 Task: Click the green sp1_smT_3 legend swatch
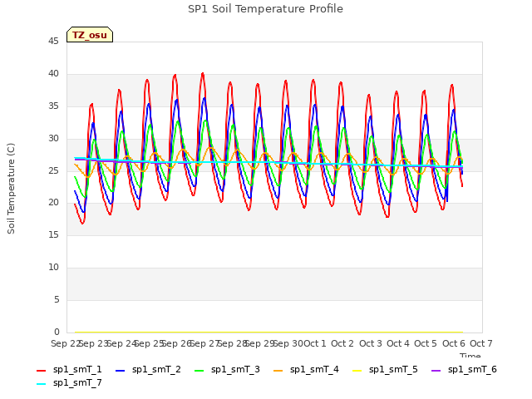click(x=199, y=371)
